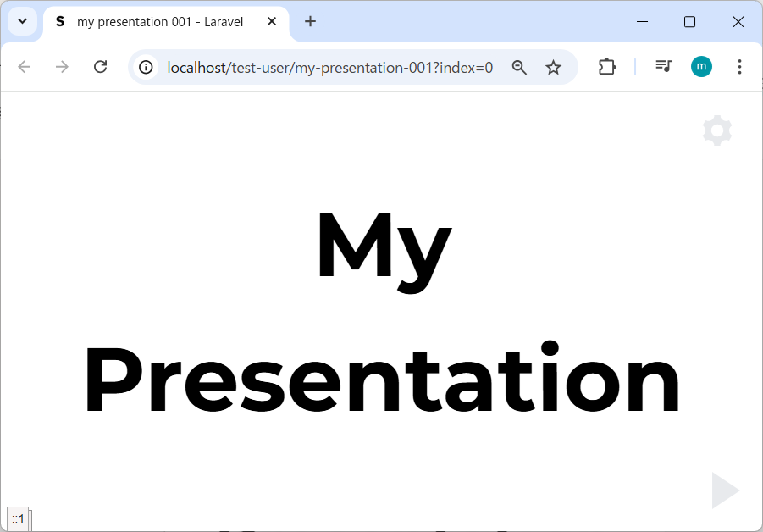
Task: Click the localhost URL address field
Action: pos(330,67)
